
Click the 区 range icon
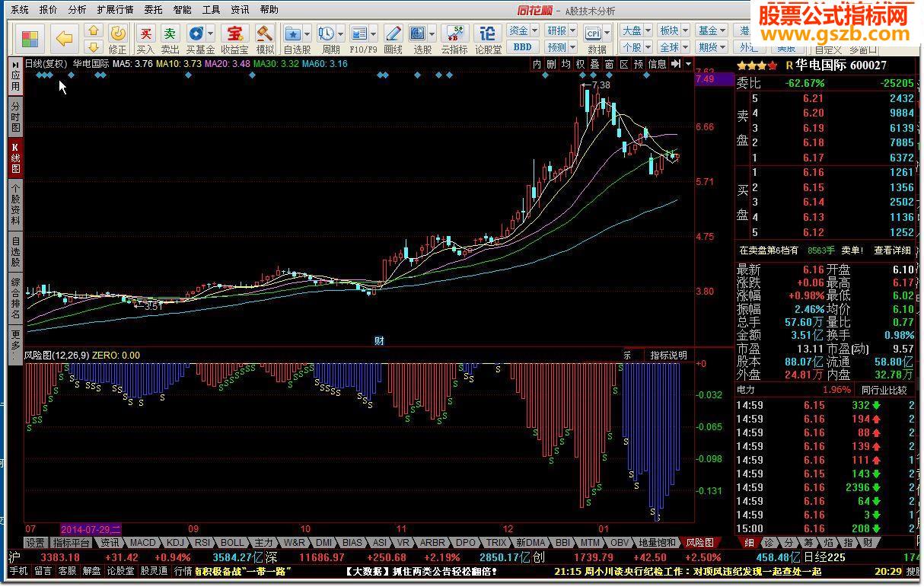[x=624, y=65]
